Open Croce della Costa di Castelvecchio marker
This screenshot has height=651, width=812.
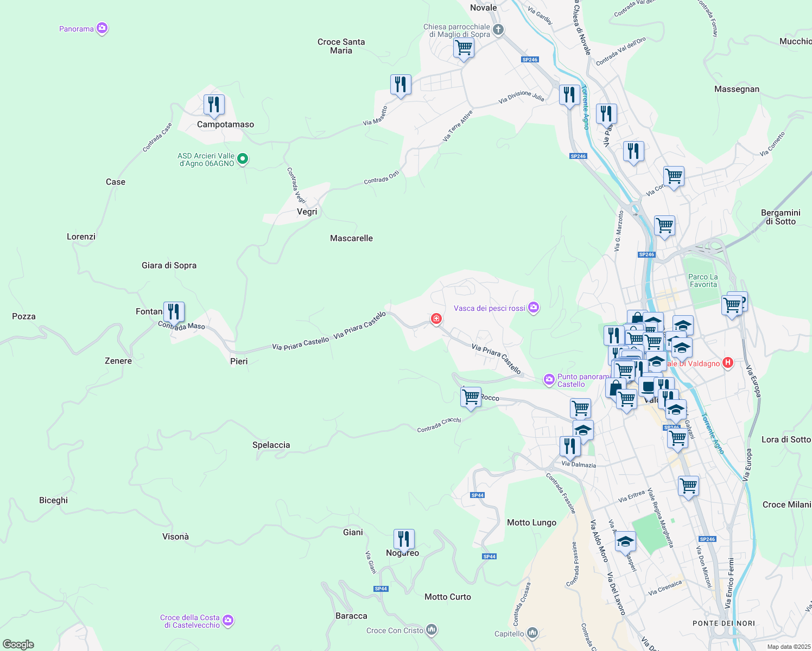click(x=228, y=620)
